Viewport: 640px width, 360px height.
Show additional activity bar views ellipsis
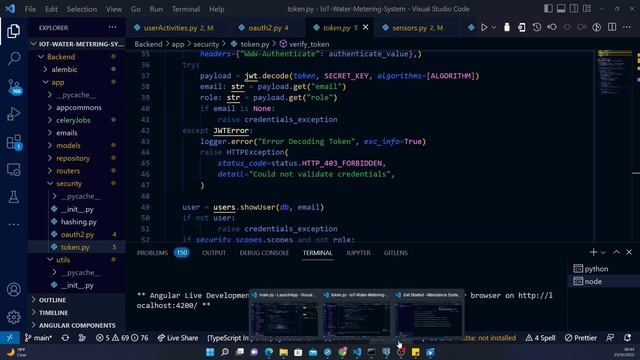tap(13, 224)
